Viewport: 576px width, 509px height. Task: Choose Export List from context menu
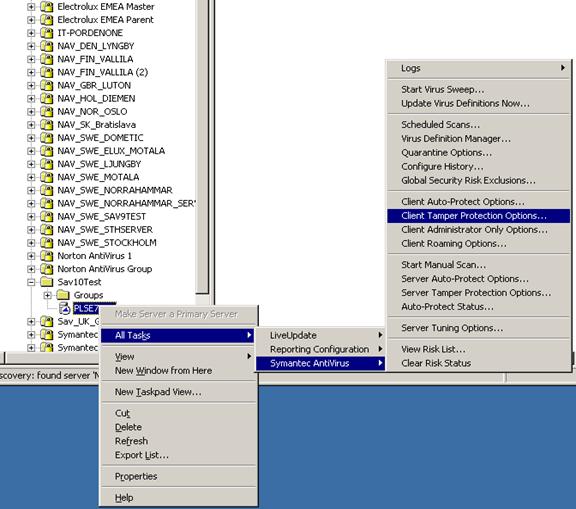click(177, 455)
